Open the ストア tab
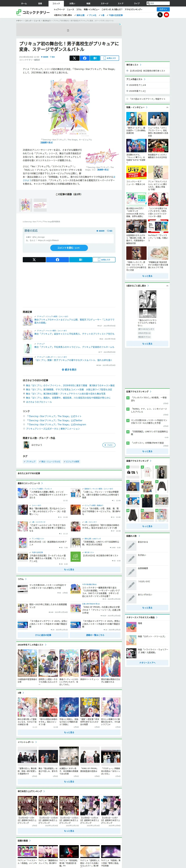186x868 pixels. tap(121, 3)
